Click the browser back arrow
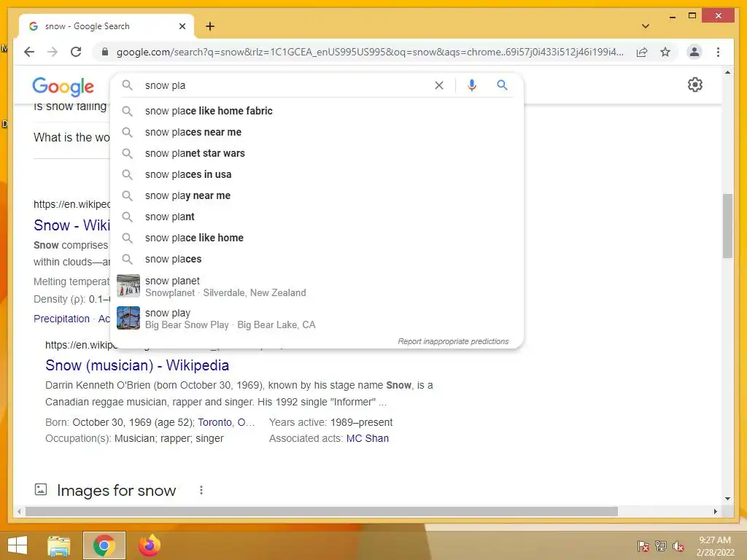 pos(29,52)
